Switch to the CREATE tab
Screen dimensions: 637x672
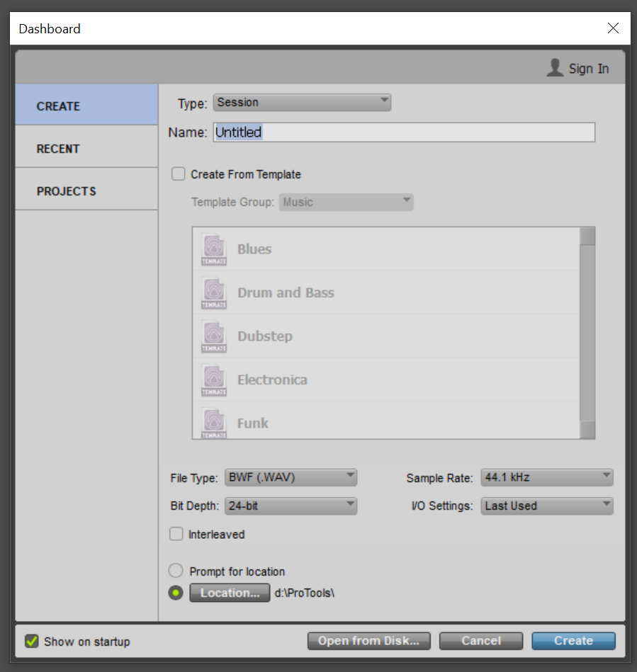(86, 105)
